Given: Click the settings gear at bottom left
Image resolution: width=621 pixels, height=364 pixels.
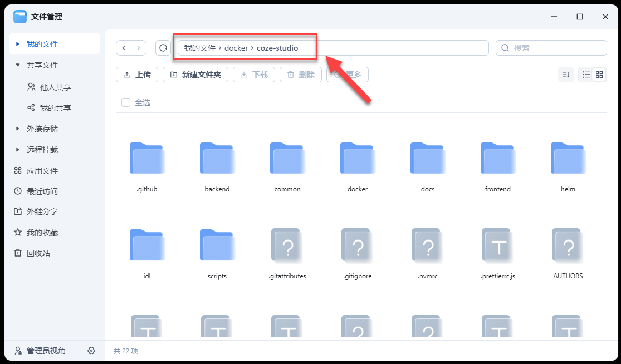Looking at the screenshot, I should 91,351.
